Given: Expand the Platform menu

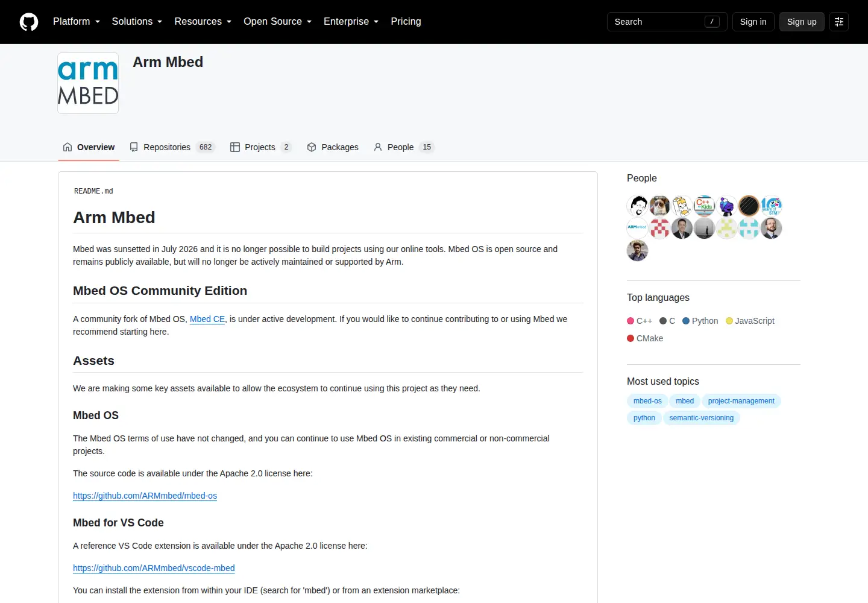Looking at the screenshot, I should pos(77,21).
